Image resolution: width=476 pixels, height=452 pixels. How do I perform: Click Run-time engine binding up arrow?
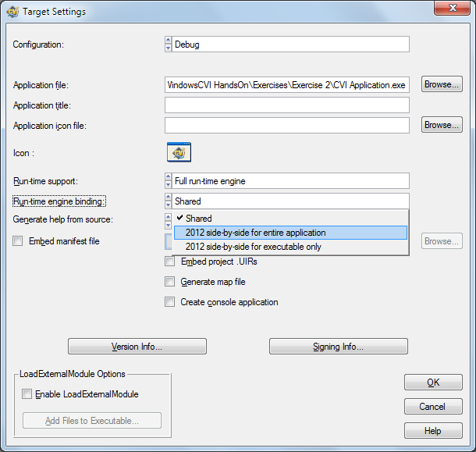(x=169, y=198)
